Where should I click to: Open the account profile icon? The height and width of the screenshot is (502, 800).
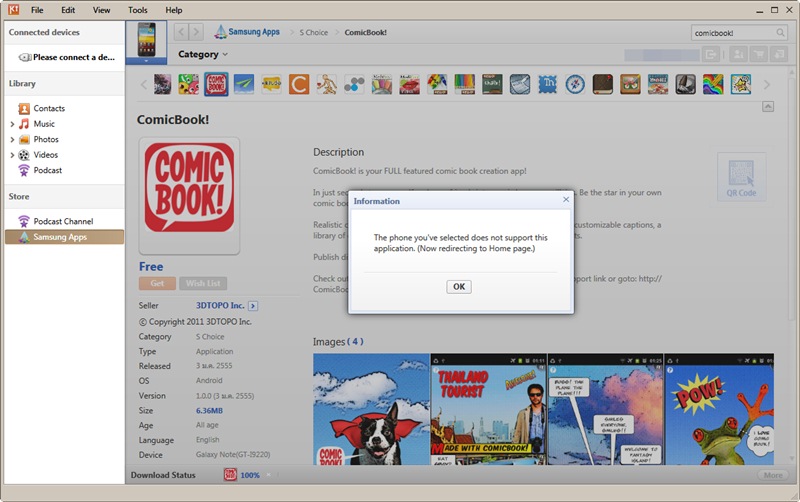[738, 54]
